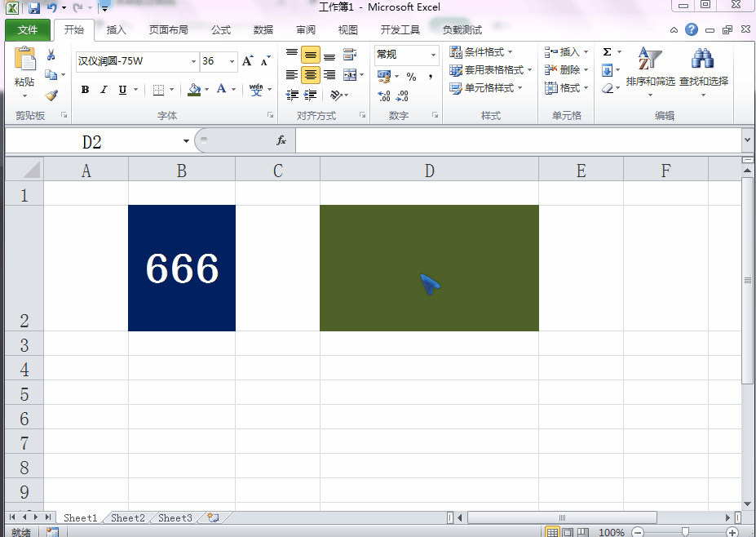The height and width of the screenshot is (537, 756).
Task: Decrease decimal places
Action: (402, 96)
